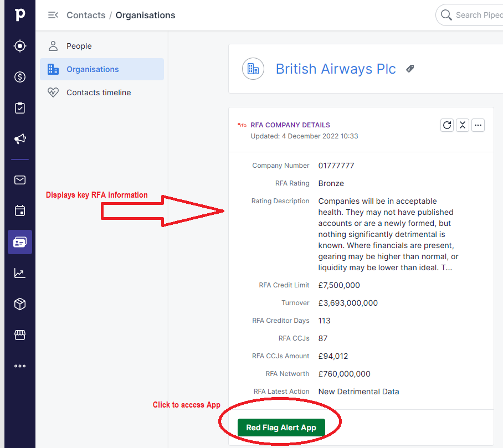
Task: Open Activities calendar icon in sidebar
Action: point(20,210)
